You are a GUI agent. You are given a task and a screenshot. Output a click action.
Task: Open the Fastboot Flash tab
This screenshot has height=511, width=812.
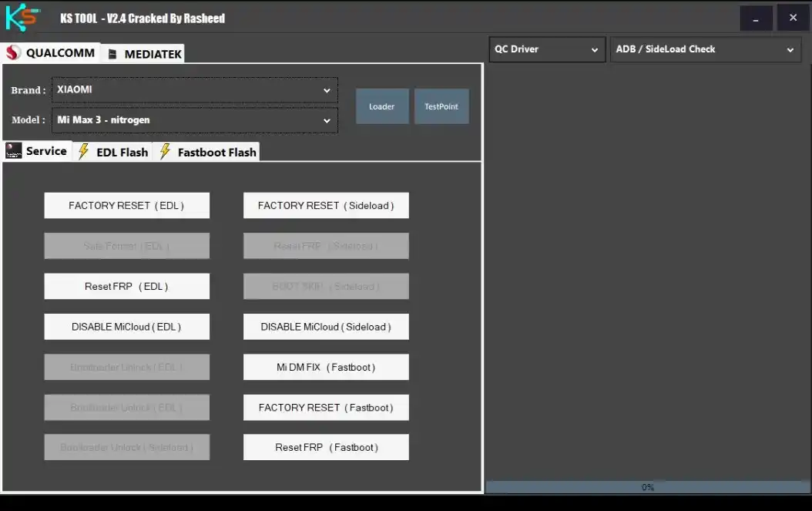pyautogui.click(x=207, y=152)
